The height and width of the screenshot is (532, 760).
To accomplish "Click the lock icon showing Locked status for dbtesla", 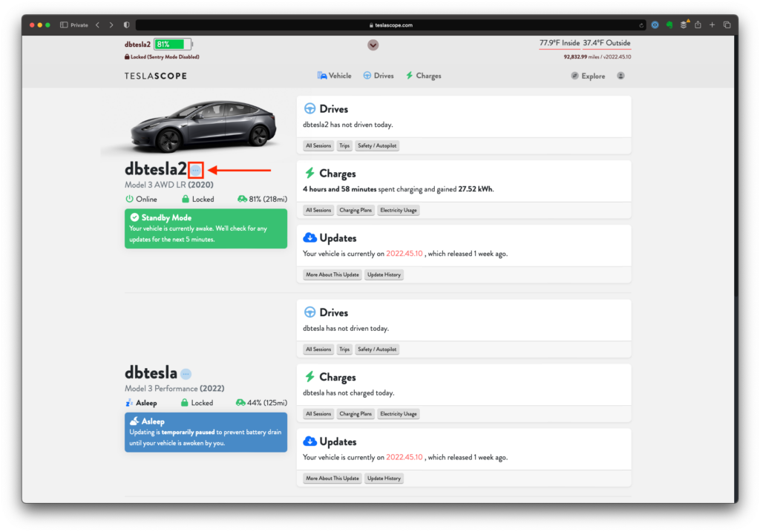I will 186,402.
